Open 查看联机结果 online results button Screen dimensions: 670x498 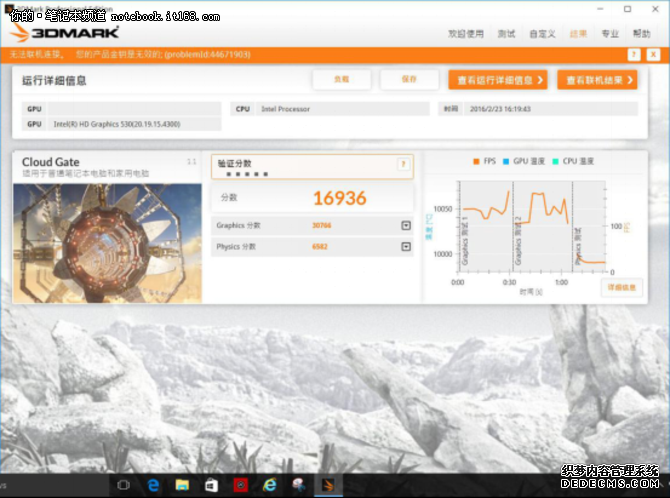tap(597, 80)
